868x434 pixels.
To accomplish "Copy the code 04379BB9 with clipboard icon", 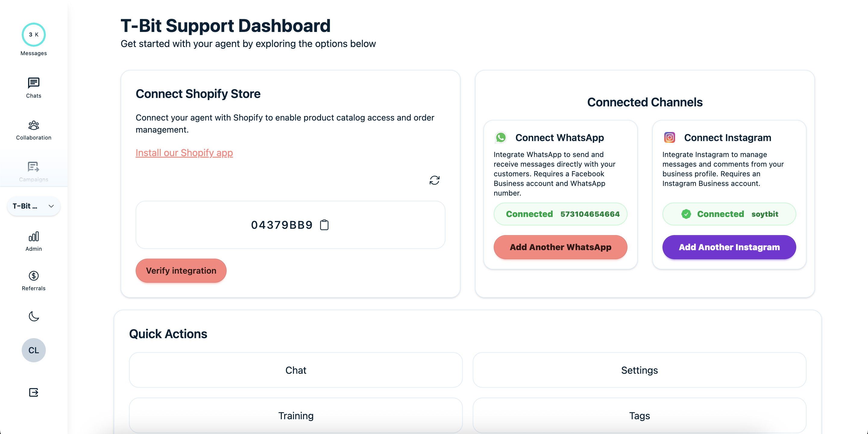I will tap(324, 225).
